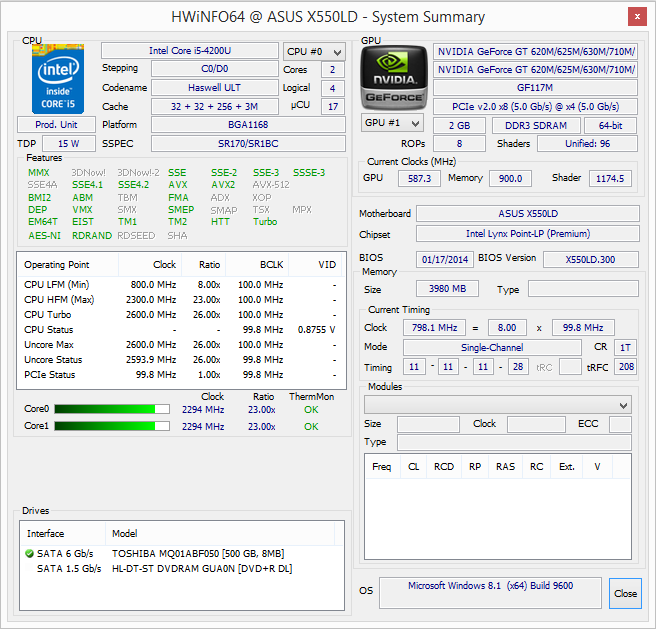Expand the memory Modules dropdown
The image size is (656, 629).
tap(497, 405)
